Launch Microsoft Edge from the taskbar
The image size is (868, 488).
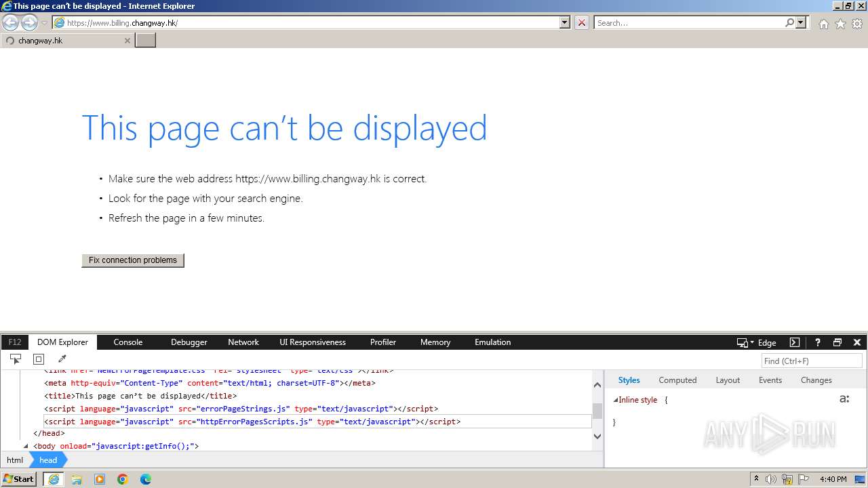click(146, 479)
